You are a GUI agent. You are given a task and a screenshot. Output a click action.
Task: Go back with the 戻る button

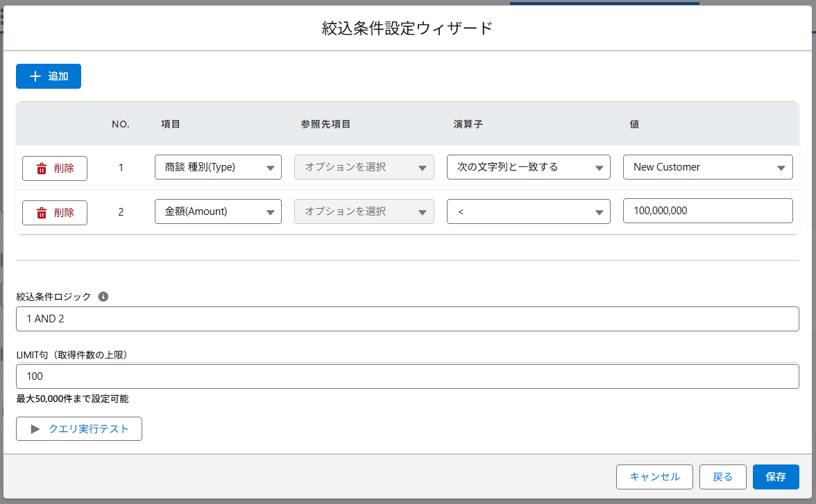(x=722, y=477)
